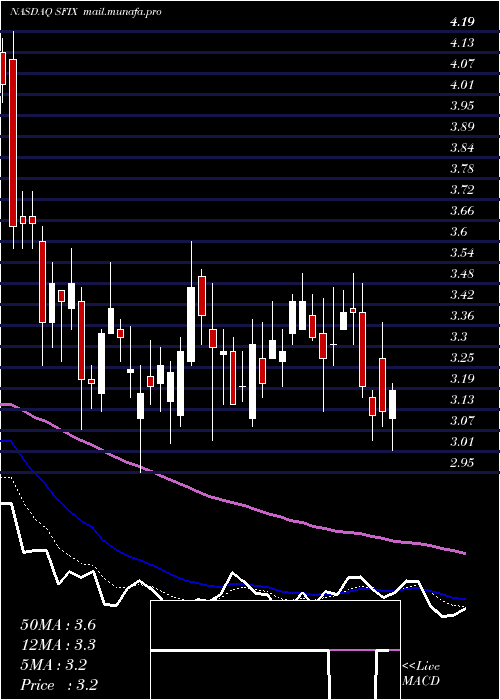The width and height of the screenshot is (500, 700).
Task: Click the 3.78 price axis label
Action: tap(462, 169)
